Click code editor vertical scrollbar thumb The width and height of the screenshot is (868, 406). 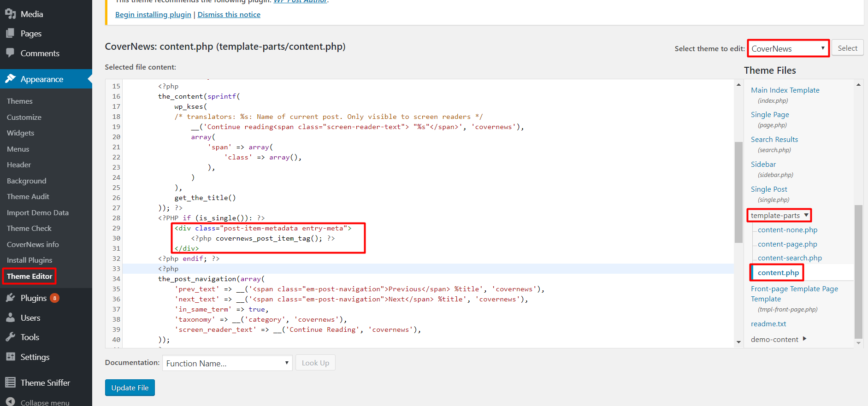738,192
